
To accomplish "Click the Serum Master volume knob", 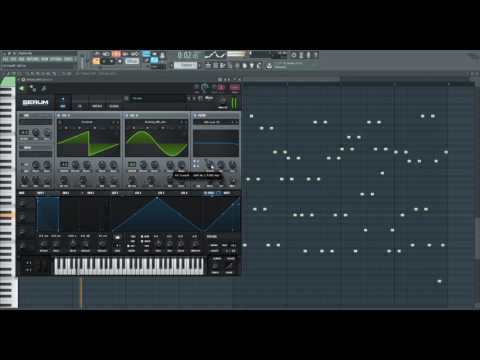I will (223, 101).
